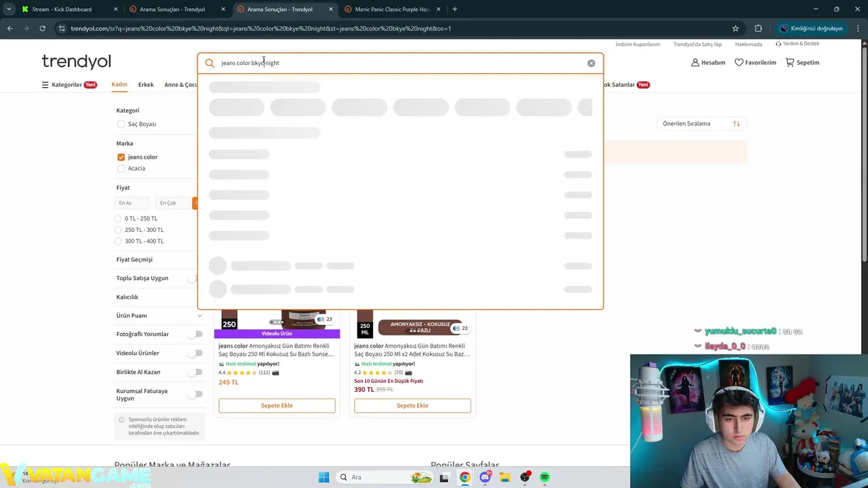Select the 250 TL - 300 TL price range
This screenshot has width=868, height=488.
118,230
